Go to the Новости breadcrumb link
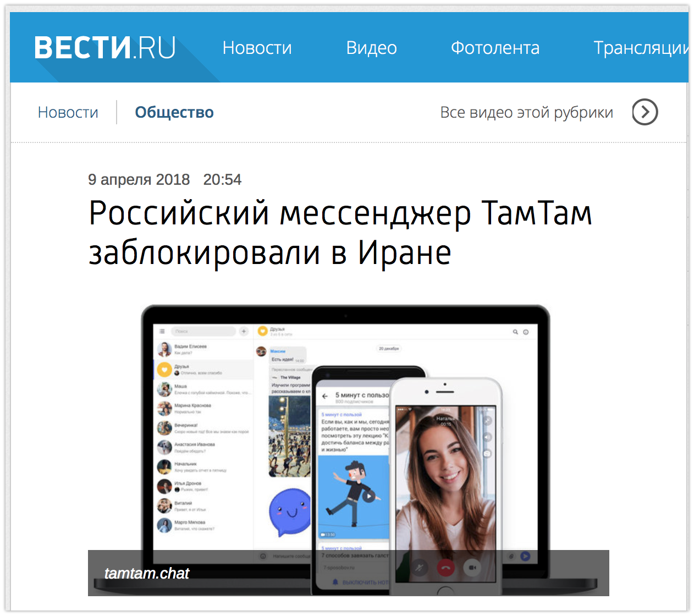This screenshot has height=616, width=694. [x=68, y=112]
